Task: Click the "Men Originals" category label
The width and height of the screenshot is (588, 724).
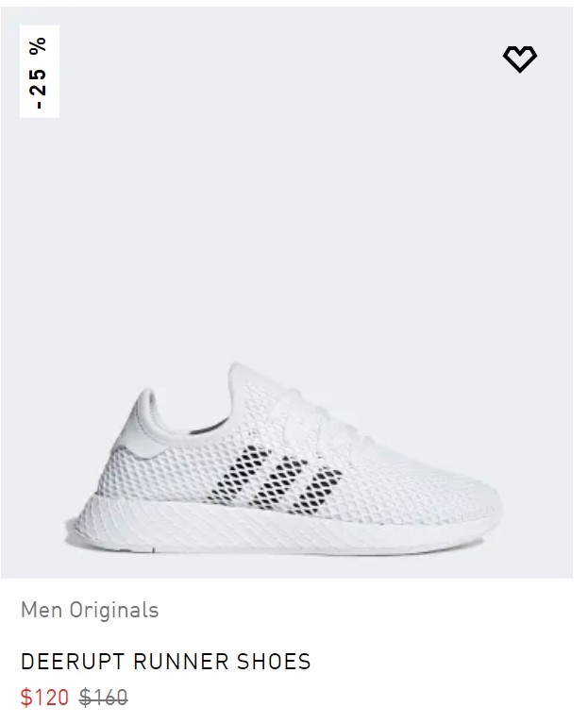Action: (x=90, y=610)
